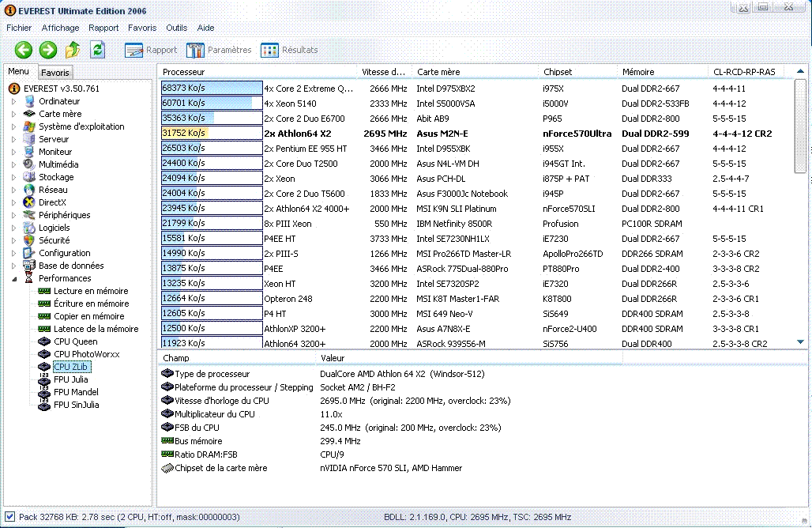Open the CPU Queen benchmark

(x=75, y=341)
